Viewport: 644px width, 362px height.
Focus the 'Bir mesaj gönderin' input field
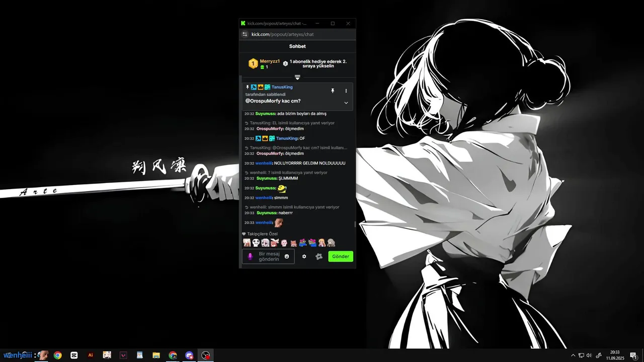click(269, 256)
